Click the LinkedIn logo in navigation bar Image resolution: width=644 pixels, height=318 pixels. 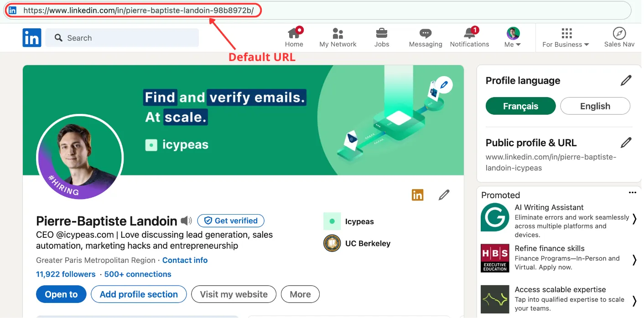coord(32,38)
